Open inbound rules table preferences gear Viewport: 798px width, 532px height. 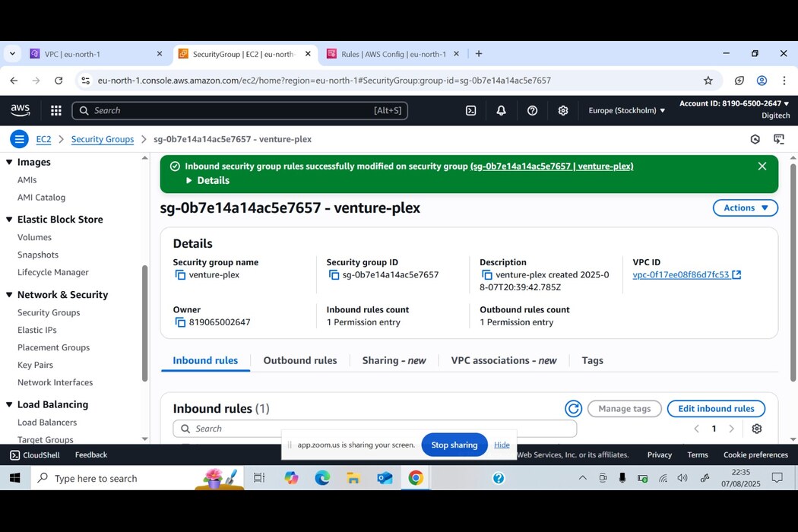(x=757, y=429)
